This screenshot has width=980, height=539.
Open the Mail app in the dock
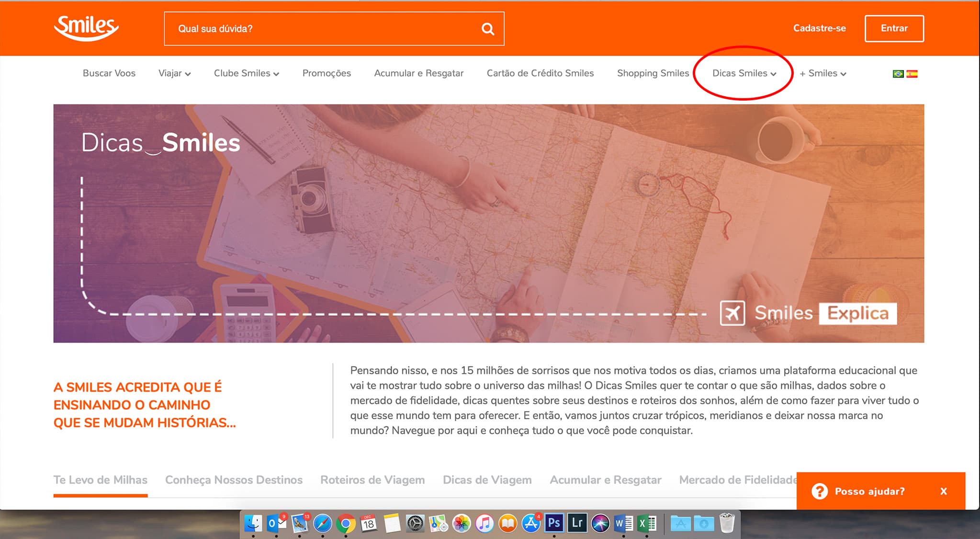point(300,523)
